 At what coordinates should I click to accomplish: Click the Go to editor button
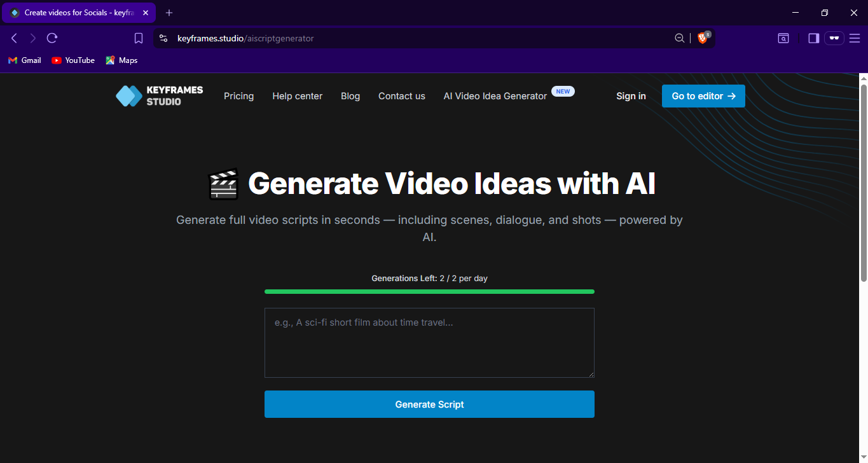tap(703, 96)
